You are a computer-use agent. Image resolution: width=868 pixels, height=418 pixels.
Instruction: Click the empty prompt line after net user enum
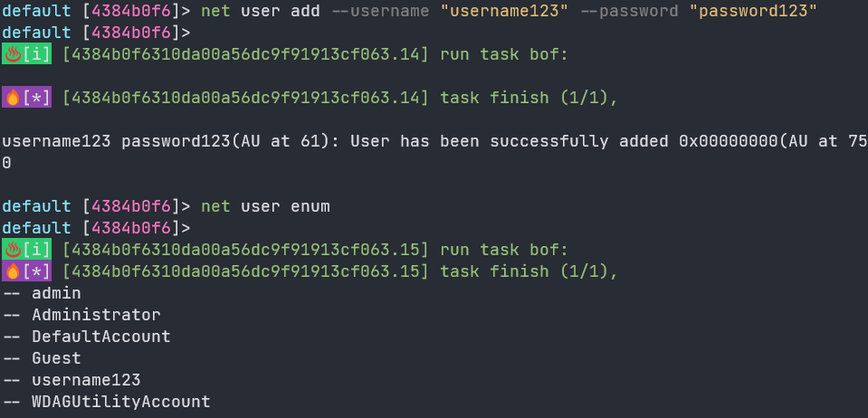click(96, 228)
